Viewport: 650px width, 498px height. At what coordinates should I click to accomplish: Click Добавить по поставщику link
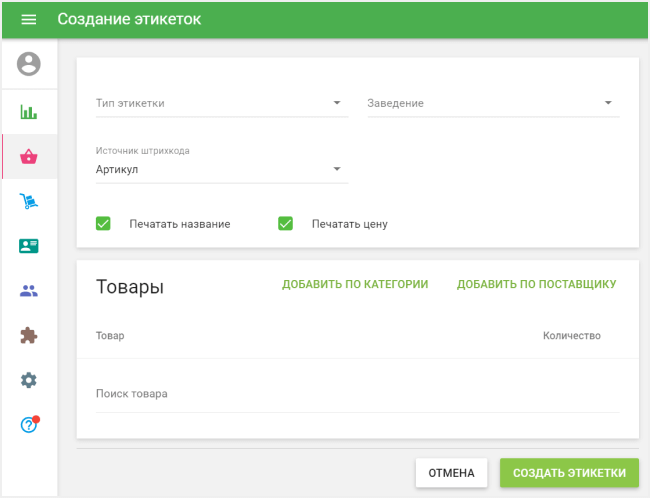(x=536, y=284)
